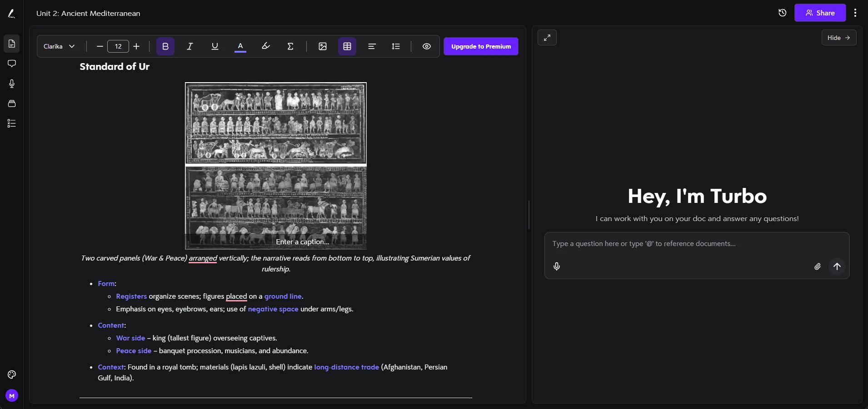This screenshot has width=868, height=409.
Task: Decrease the font size
Action: click(x=100, y=46)
